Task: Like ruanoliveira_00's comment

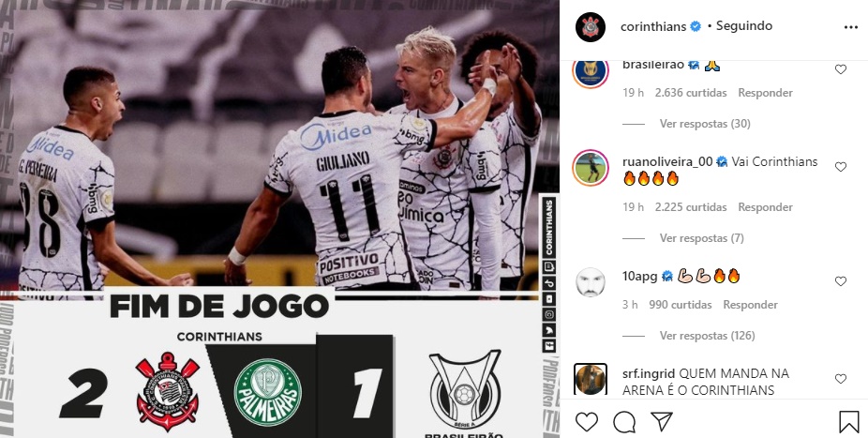Action: 840,167
